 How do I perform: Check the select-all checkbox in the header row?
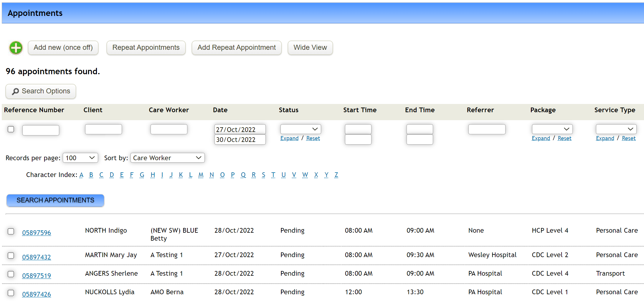coord(11,129)
